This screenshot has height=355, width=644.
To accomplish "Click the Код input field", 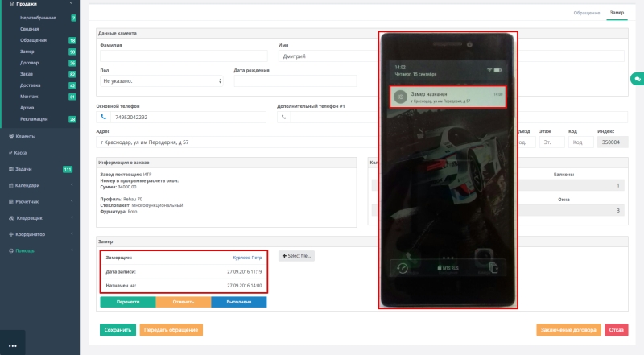I will pos(580,142).
